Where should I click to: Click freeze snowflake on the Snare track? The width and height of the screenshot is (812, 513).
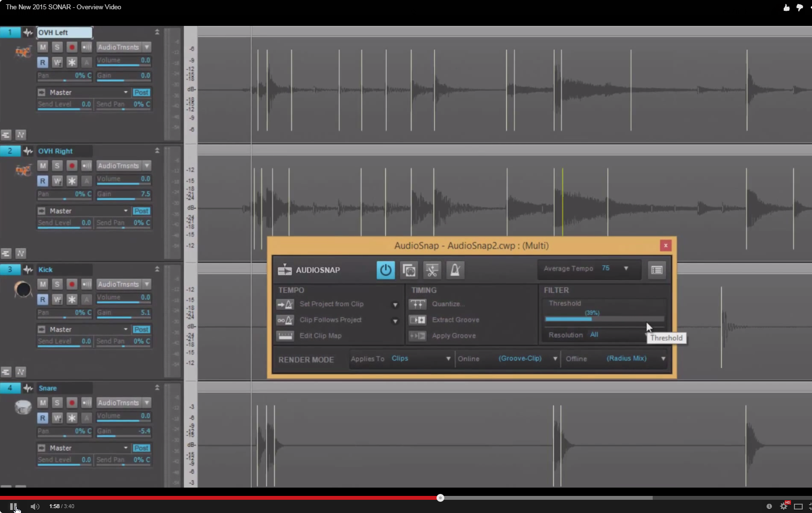point(72,418)
